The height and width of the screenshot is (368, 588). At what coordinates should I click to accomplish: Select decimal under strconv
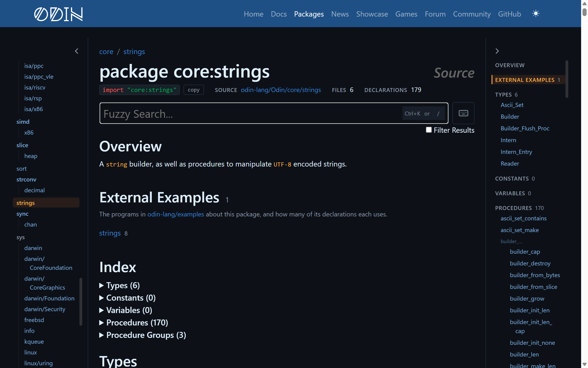point(34,190)
